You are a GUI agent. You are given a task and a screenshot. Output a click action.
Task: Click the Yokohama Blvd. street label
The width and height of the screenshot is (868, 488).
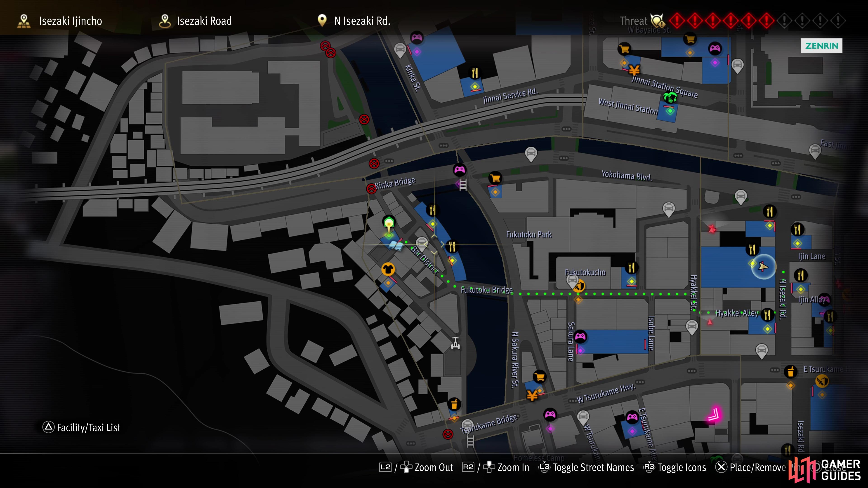(627, 176)
